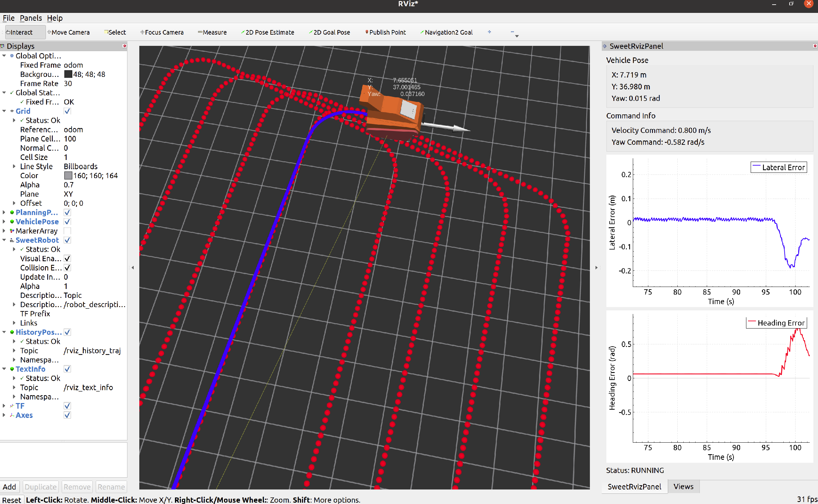Expand the TF display node
The image size is (818, 504).
pyautogui.click(x=4, y=406)
